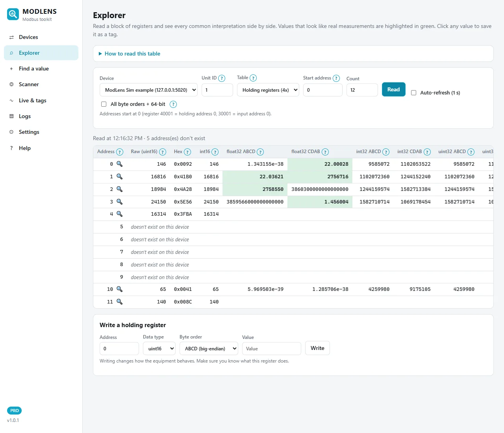Viewport: 504px width, 433px height.
Task: Click help icon on Raw (uint16) column header
Action: pyautogui.click(x=163, y=152)
